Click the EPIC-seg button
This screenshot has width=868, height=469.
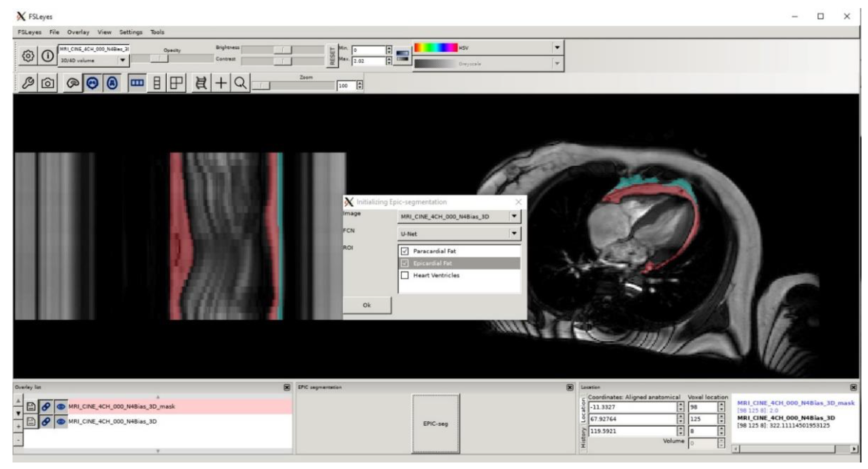[x=436, y=424]
